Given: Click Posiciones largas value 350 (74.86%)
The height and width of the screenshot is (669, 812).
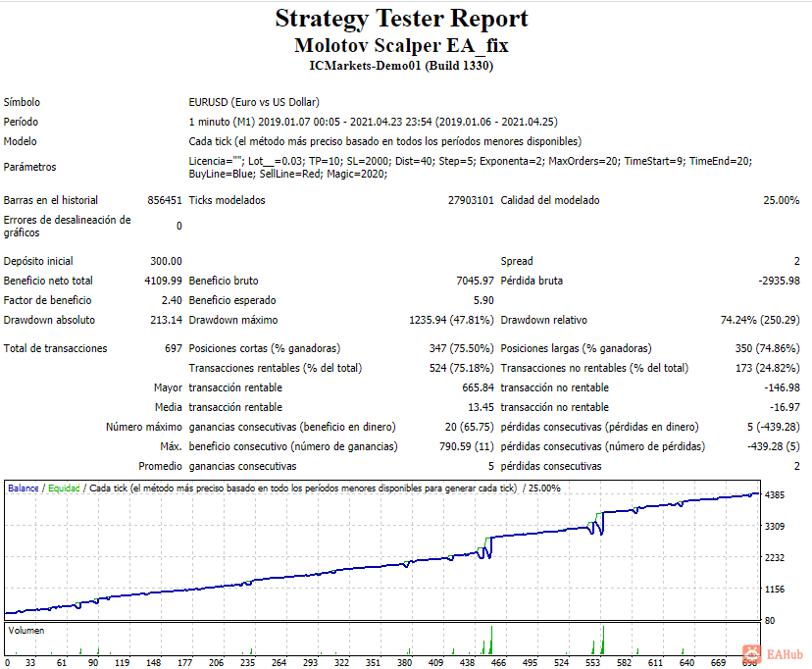Looking at the screenshot, I should coord(767,348).
